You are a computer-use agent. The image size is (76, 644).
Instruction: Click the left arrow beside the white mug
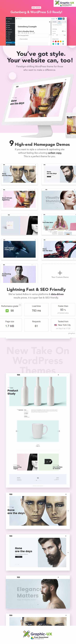[17, 431]
